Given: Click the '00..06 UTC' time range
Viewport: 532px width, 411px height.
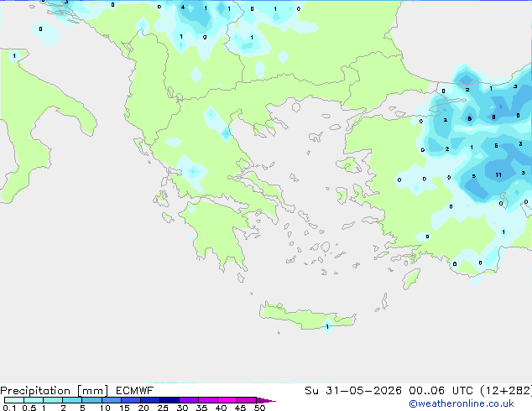Looking at the screenshot, I should pos(441,391).
